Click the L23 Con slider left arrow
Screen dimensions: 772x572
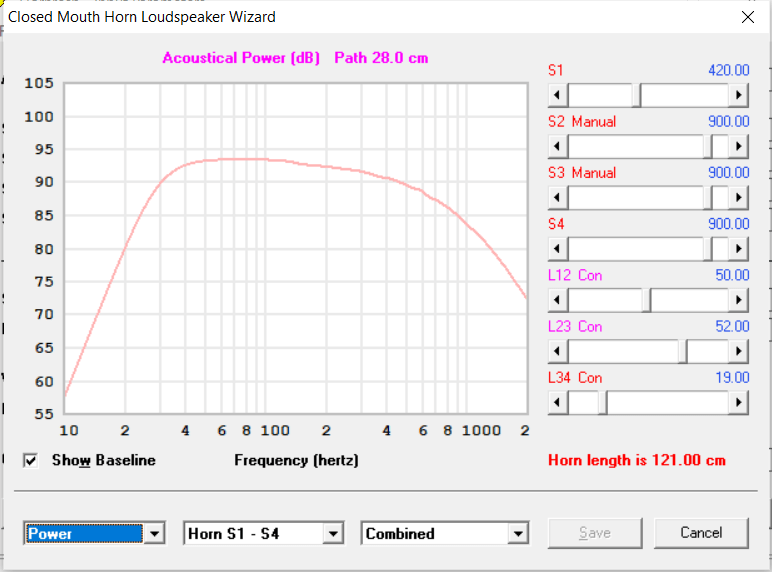(558, 351)
